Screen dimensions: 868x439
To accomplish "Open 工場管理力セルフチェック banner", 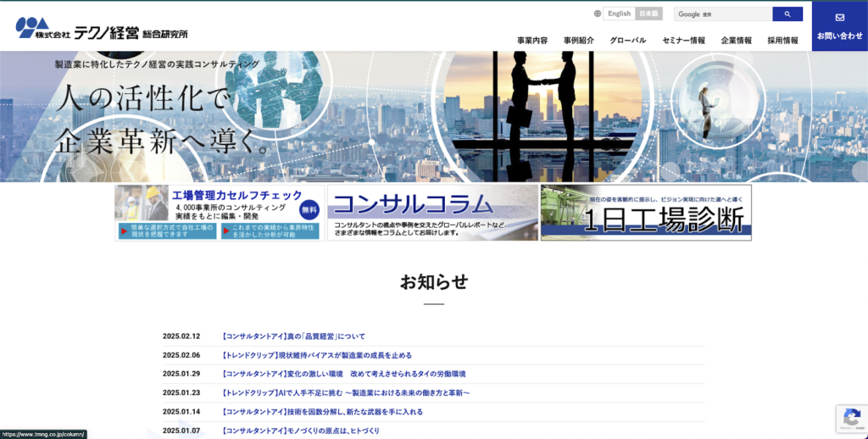I will 219,213.
